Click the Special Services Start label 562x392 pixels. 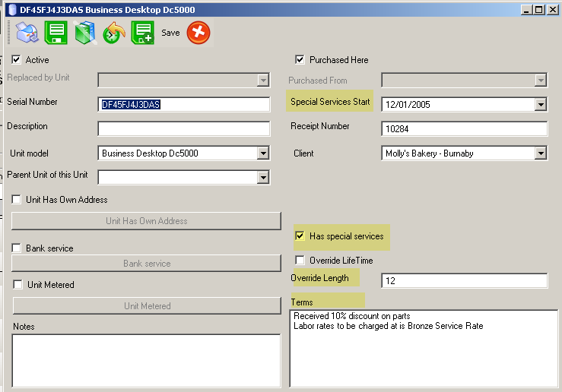click(x=330, y=102)
